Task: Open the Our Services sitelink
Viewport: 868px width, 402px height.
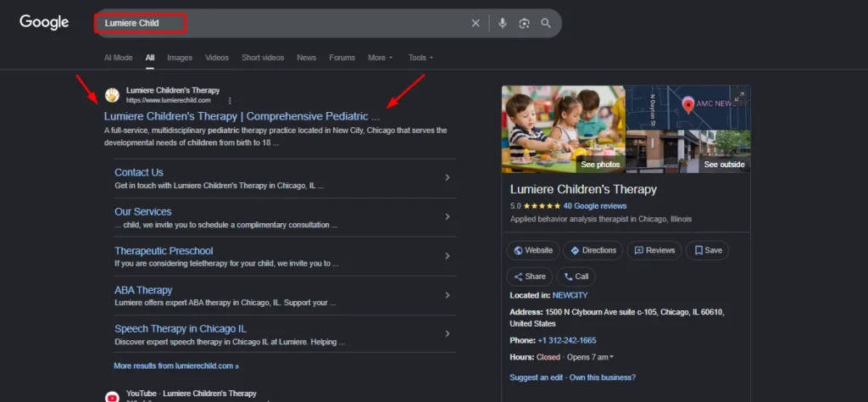Action: (x=142, y=211)
